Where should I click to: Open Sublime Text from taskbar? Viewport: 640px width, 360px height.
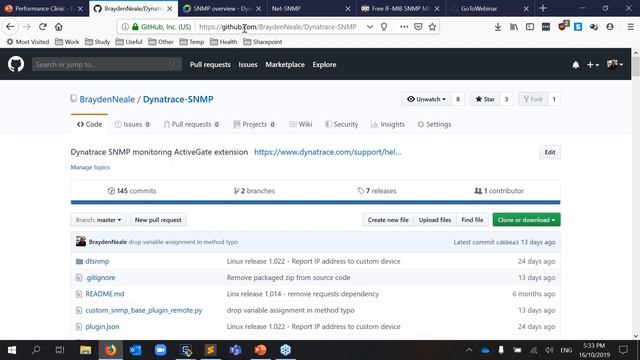tap(211, 350)
